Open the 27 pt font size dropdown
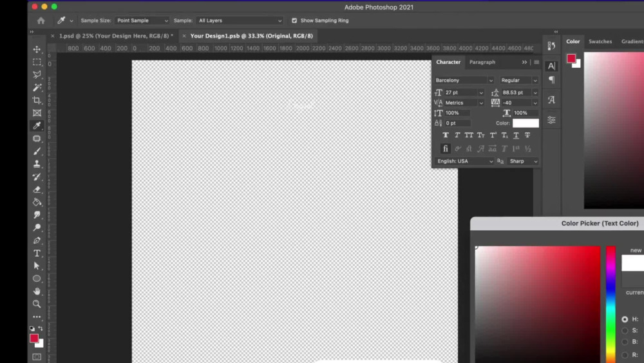This screenshot has width=644, height=363. click(x=464, y=92)
